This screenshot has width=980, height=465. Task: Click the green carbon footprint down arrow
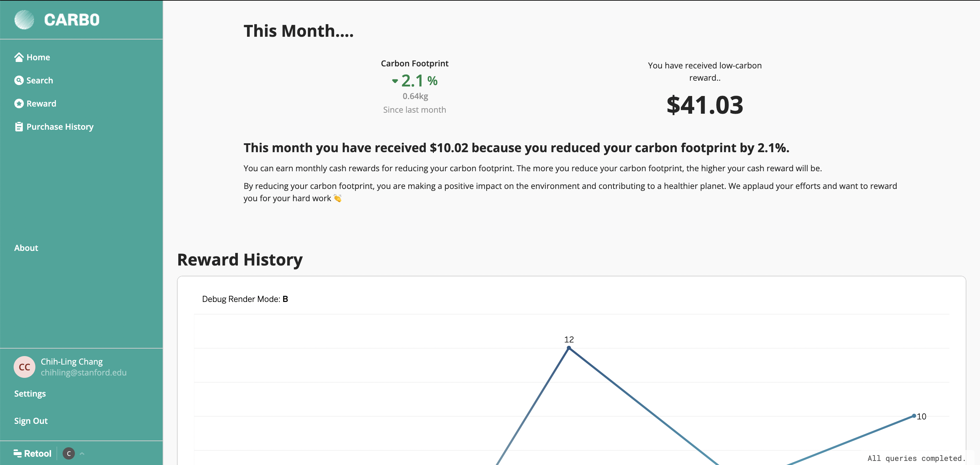[x=395, y=81]
